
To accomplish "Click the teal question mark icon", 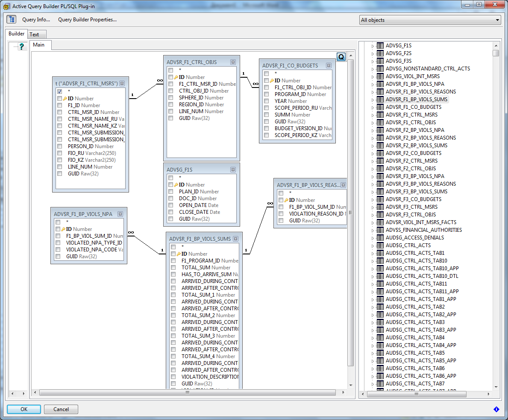I will (21, 47).
